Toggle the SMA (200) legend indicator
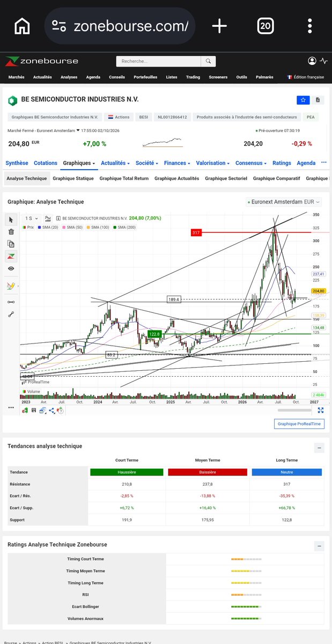332x644 pixels. tap(124, 228)
